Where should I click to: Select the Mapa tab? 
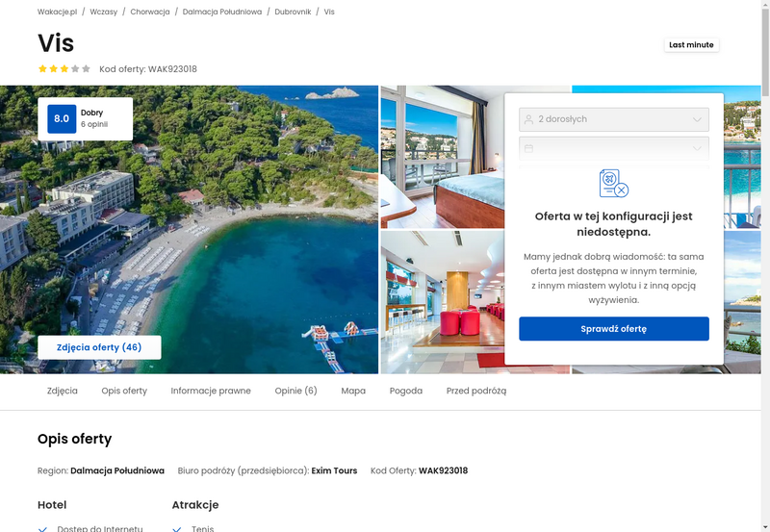pyautogui.click(x=353, y=391)
